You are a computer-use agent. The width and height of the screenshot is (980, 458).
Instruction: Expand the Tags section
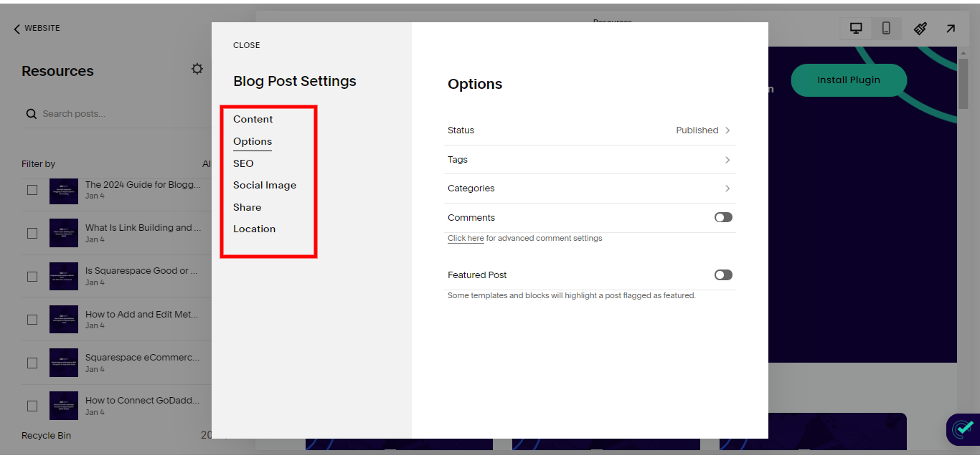tap(590, 159)
